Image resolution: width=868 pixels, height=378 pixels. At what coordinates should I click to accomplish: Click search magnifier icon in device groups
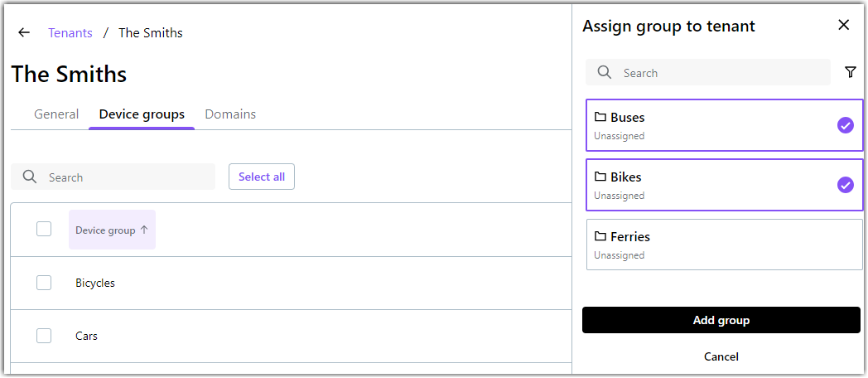coord(30,177)
